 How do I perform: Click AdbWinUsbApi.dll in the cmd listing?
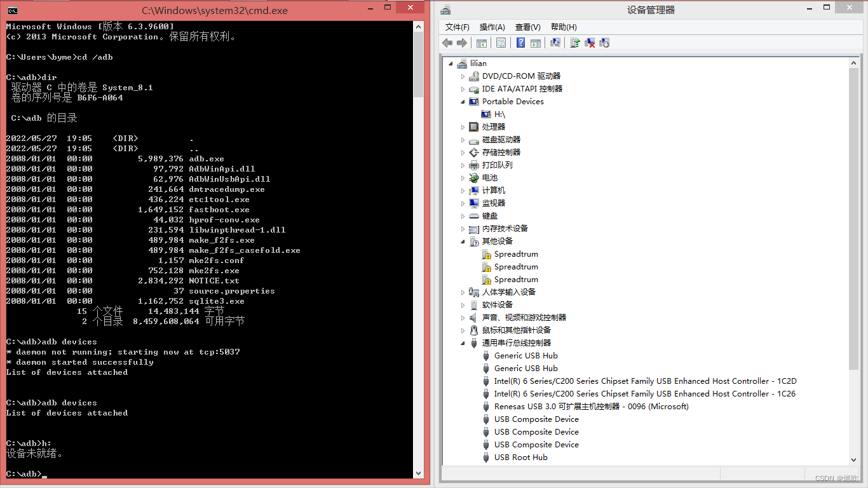coord(229,179)
